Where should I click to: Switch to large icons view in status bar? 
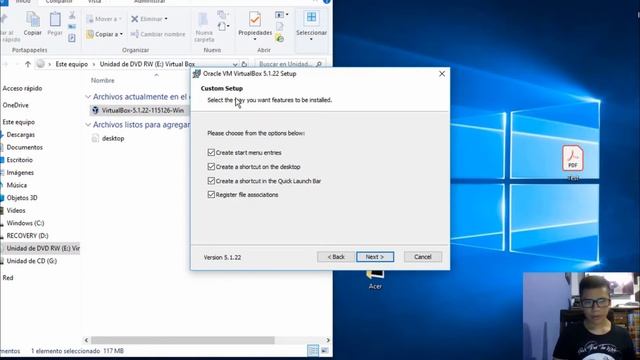point(324,351)
